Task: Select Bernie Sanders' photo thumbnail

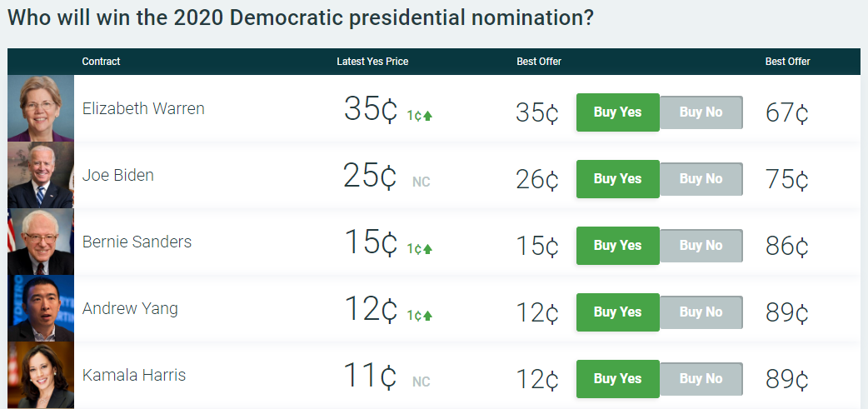Action: coord(41,242)
